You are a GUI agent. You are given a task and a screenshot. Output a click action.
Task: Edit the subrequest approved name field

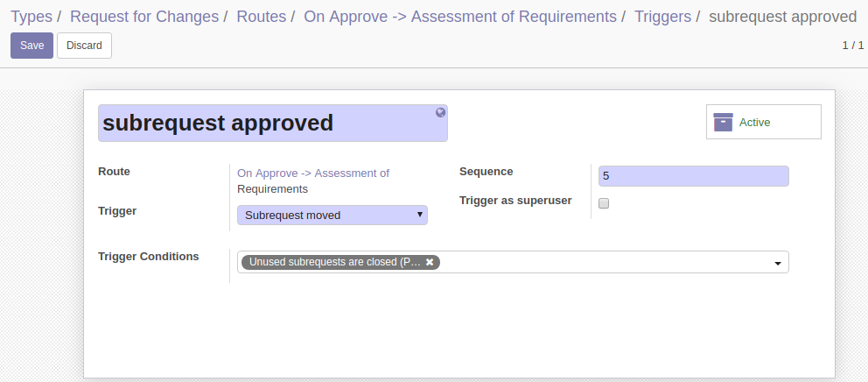(273, 123)
